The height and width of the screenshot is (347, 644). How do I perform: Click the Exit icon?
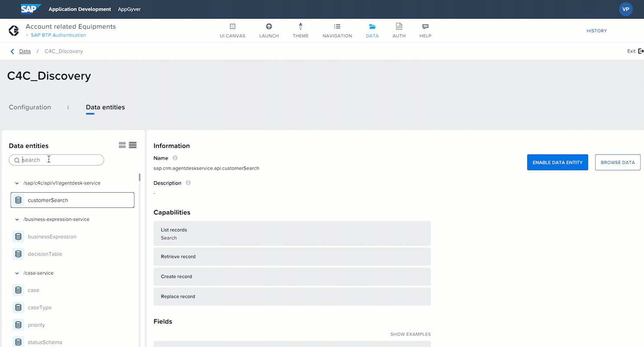(x=641, y=51)
